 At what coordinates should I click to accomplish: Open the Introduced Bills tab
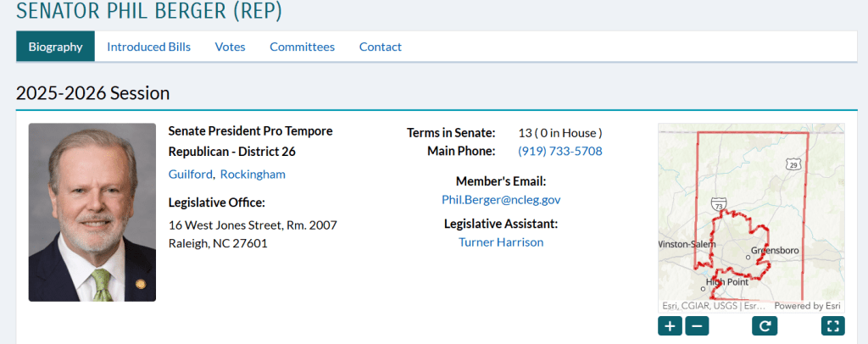[148, 47]
